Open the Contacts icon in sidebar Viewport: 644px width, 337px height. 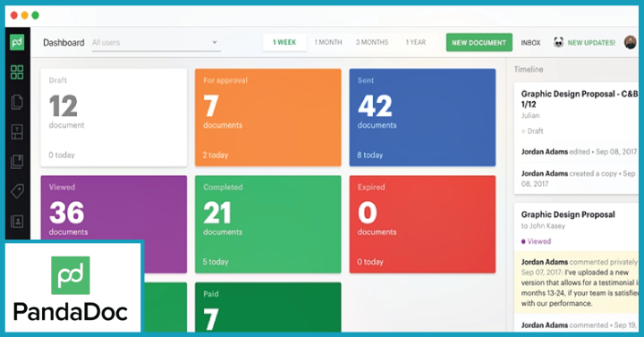point(17,222)
